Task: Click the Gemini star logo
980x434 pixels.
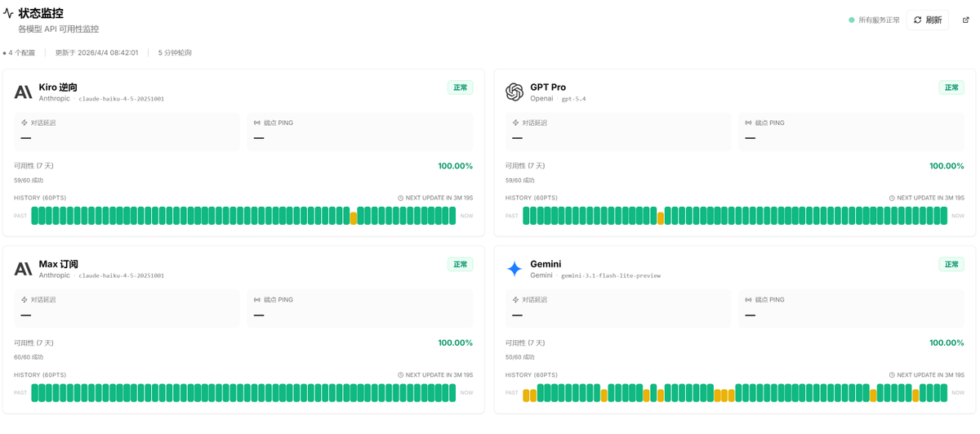Action: (x=514, y=269)
